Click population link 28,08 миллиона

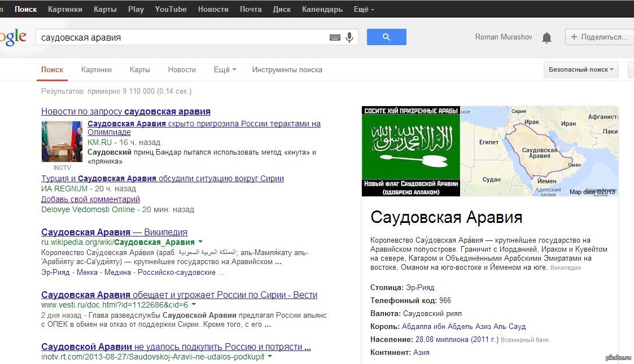[457, 339]
